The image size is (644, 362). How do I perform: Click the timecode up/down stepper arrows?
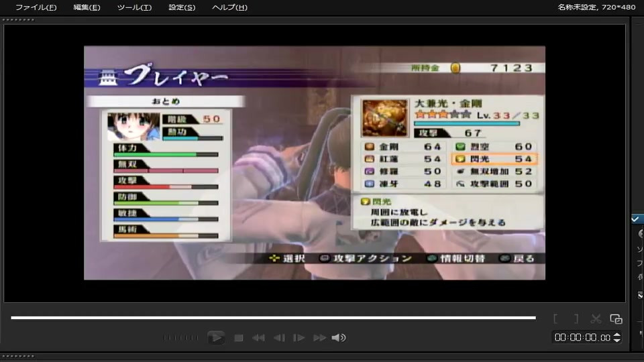pyautogui.click(x=617, y=337)
